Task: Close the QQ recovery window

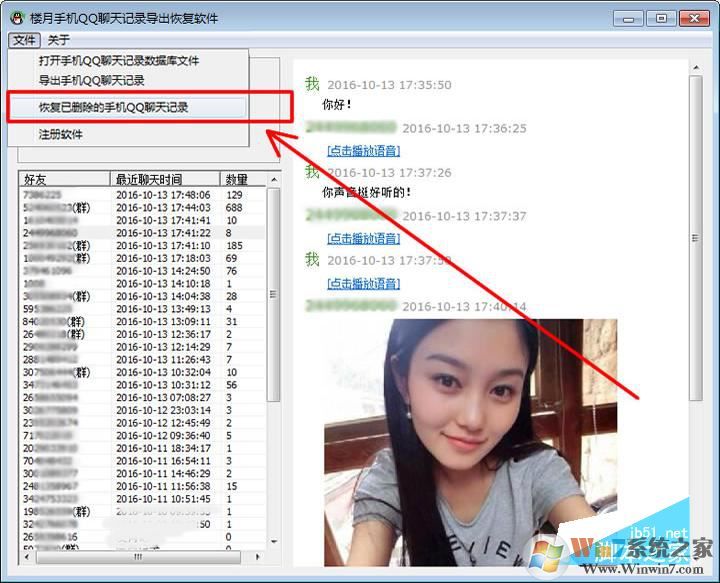Action: click(x=694, y=19)
